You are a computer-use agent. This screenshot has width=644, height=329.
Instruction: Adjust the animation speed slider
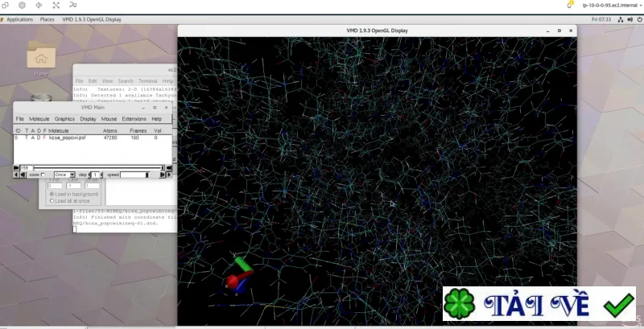[x=134, y=175]
